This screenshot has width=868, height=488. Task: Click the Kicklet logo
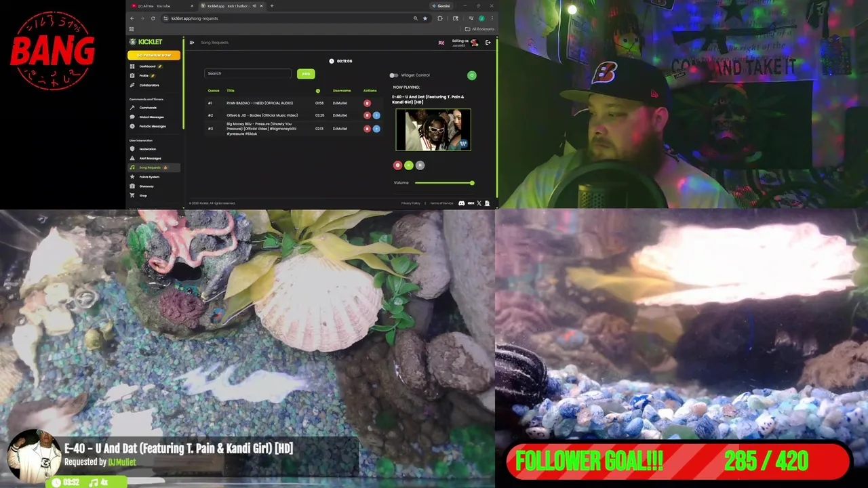point(146,42)
